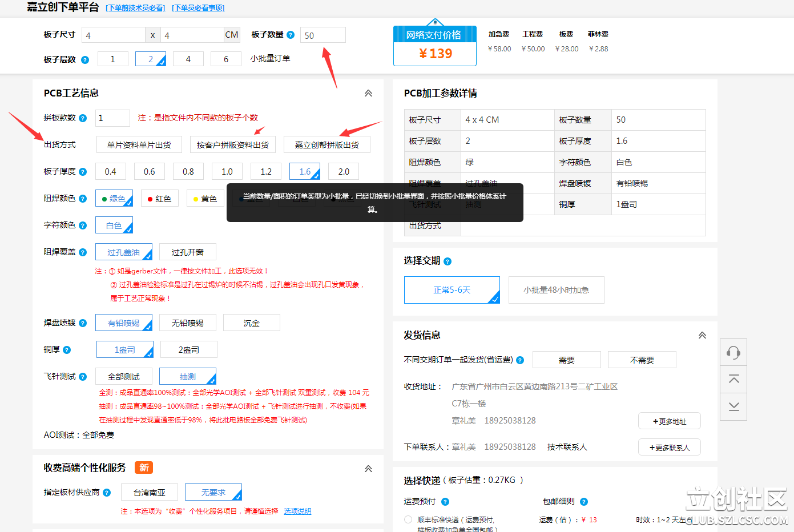Click the 网络支付价格 ¥139 box

(435, 46)
